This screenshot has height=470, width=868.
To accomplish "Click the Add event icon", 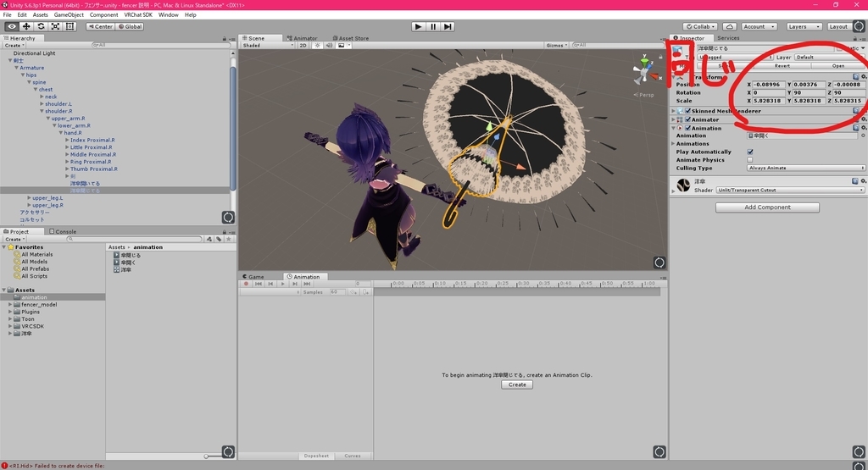I will pos(365,292).
